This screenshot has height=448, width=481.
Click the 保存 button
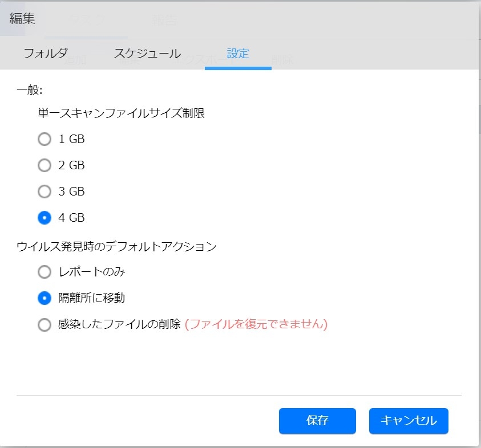tap(317, 421)
